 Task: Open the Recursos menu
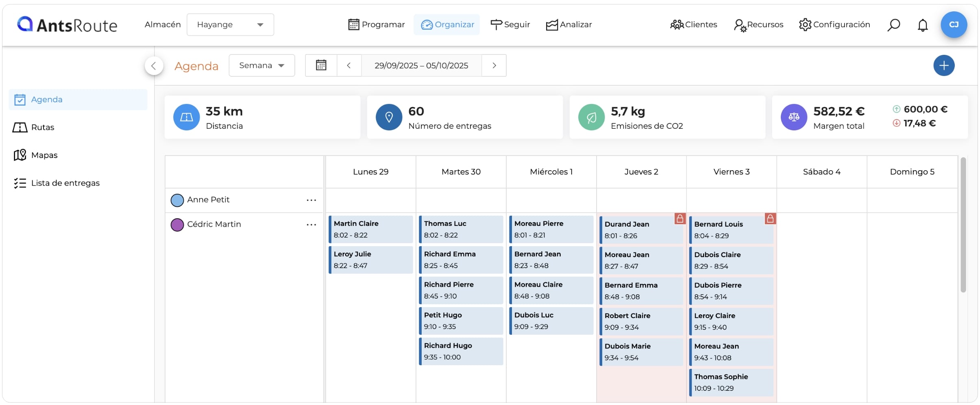pos(759,25)
